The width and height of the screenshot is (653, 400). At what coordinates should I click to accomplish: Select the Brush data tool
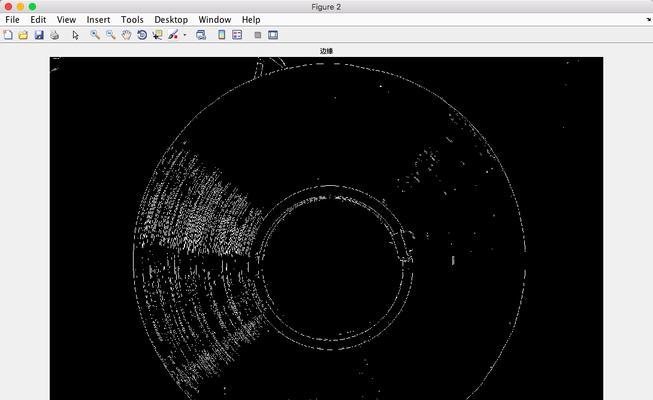click(x=173, y=35)
